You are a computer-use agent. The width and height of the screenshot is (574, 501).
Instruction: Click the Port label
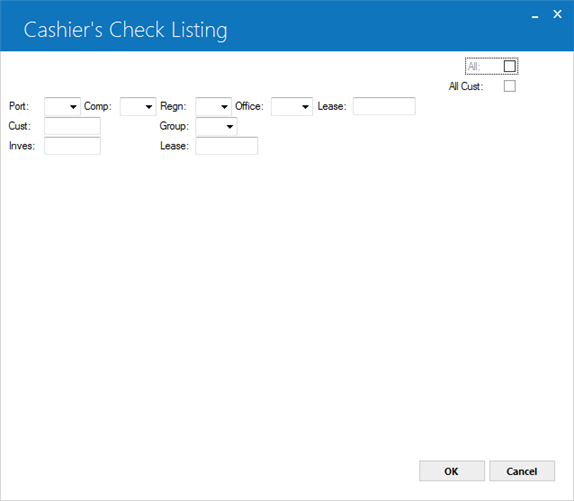coord(19,106)
